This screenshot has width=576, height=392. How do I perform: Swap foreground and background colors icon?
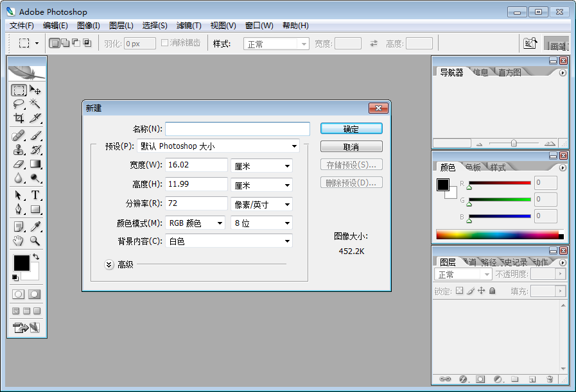coord(36,257)
